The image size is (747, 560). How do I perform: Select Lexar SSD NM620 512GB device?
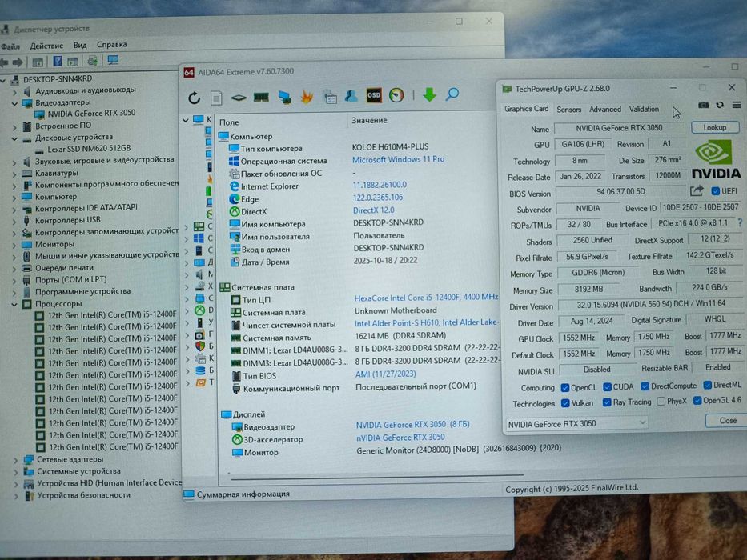point(89,149)
